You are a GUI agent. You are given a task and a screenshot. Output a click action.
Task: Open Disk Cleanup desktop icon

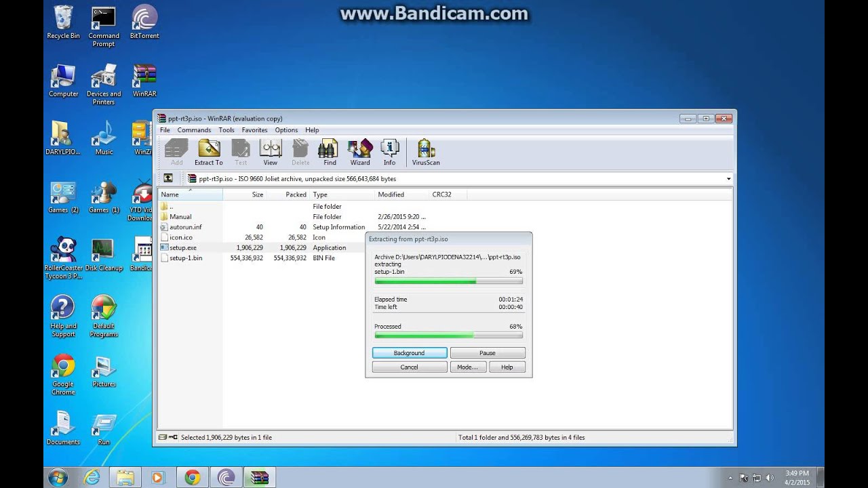coord(104,255)
